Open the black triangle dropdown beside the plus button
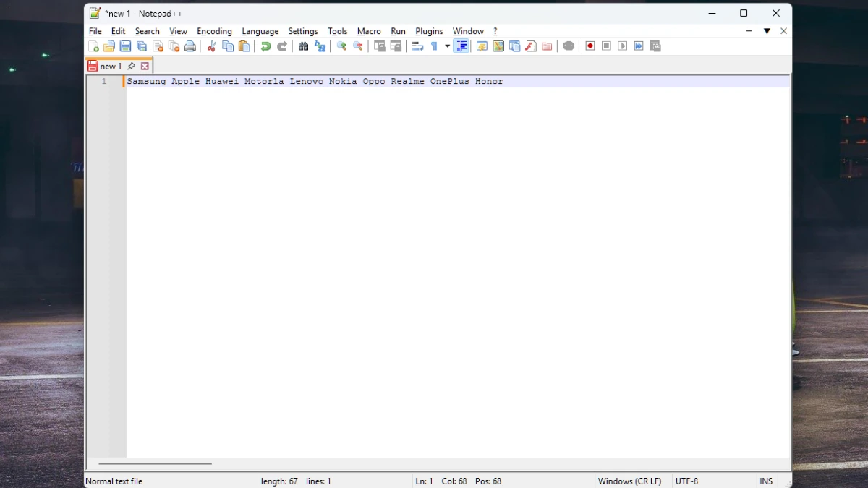Image resolution: width=868 pixels, height=488 pixels. pos(767,31)
